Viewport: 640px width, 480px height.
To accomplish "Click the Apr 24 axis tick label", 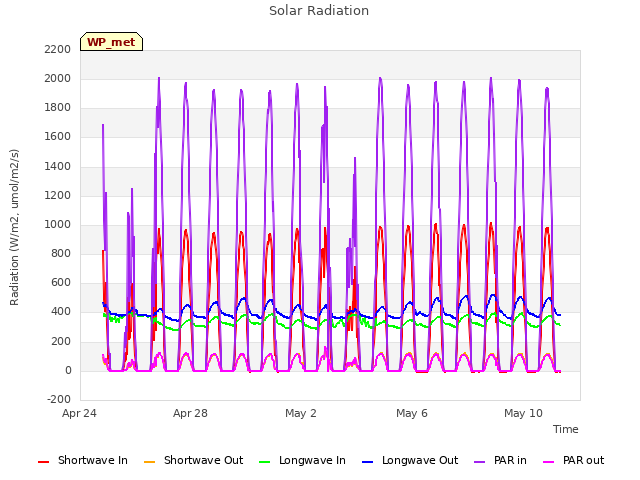I will point(79,413).
